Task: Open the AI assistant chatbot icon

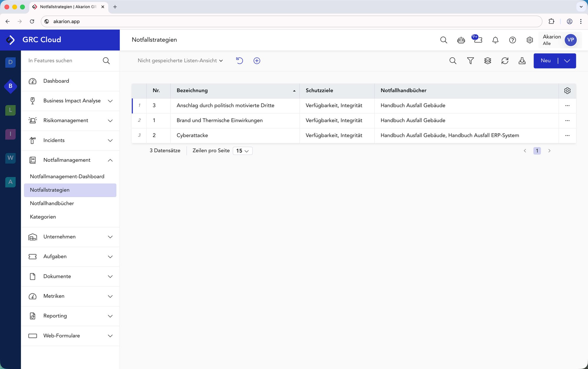Action: (461, 40)
